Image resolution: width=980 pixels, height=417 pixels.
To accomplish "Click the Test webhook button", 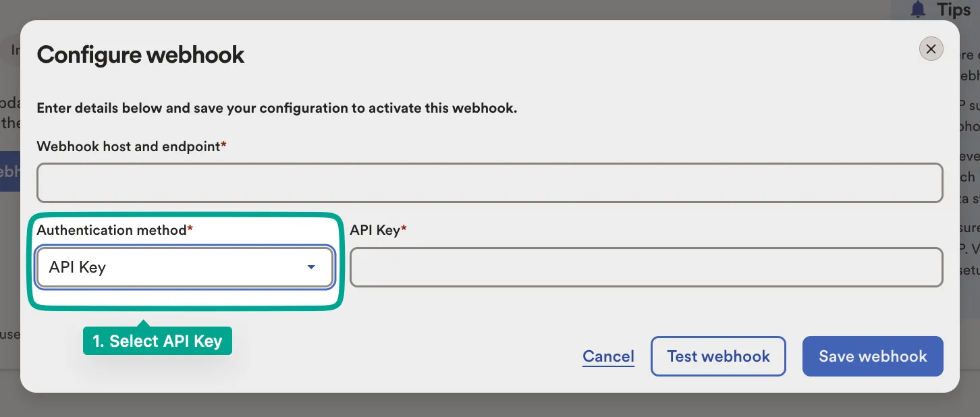I will 718,356.
